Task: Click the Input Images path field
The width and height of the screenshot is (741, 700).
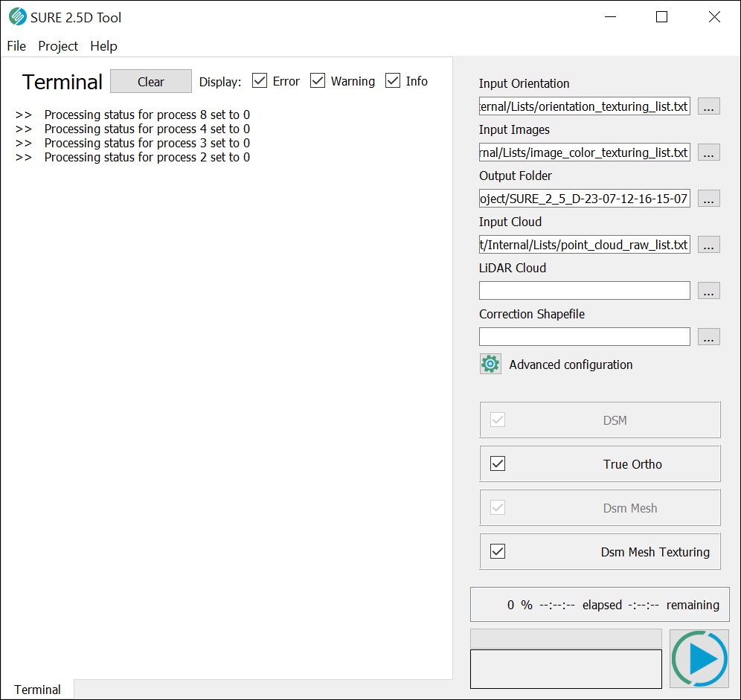Action: [x=585, y=152]
